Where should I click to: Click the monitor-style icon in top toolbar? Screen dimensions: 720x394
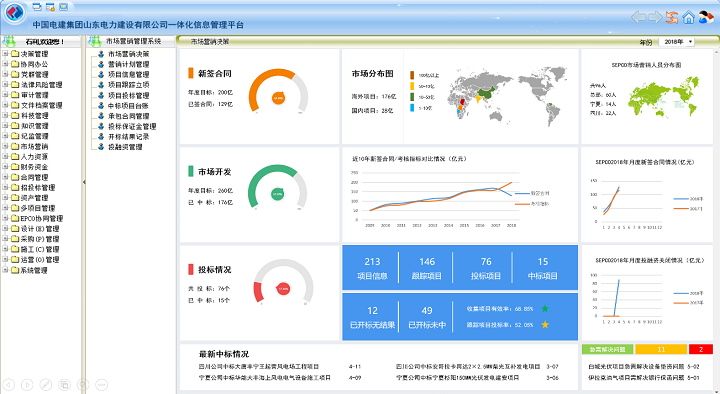coord(64,6)
